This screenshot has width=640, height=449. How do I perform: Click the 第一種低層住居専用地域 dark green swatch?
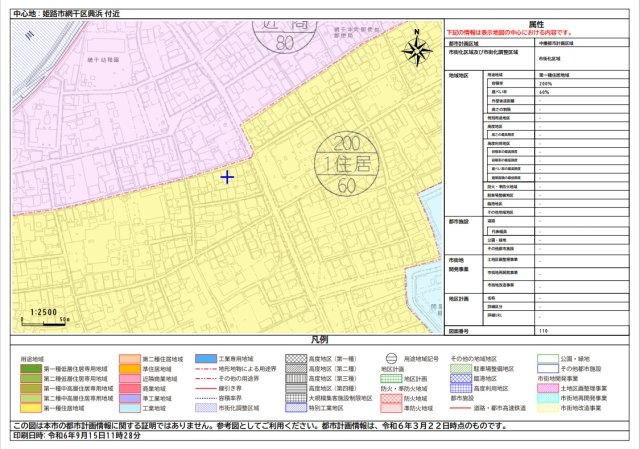(x=31, y=369)
